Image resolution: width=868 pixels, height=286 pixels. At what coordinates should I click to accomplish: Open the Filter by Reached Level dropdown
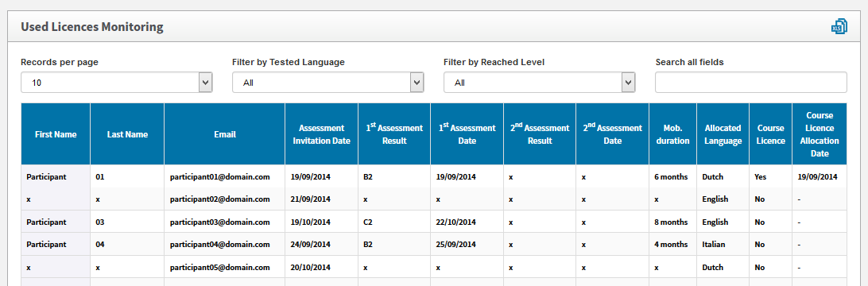539,83
